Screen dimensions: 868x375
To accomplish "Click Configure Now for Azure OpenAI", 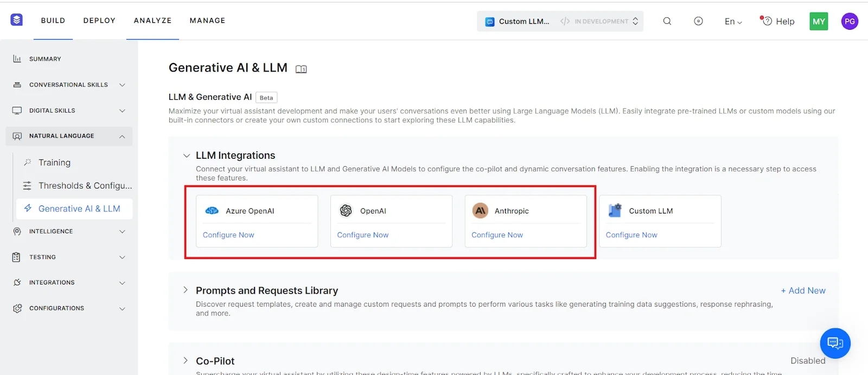I will click(228, 235).
